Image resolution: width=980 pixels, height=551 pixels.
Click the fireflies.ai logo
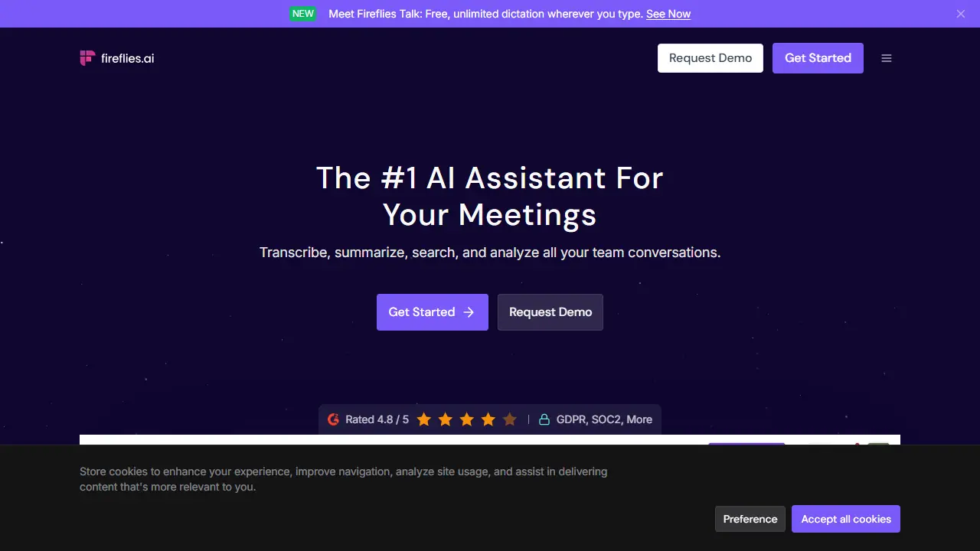click(x=117, y=58)
